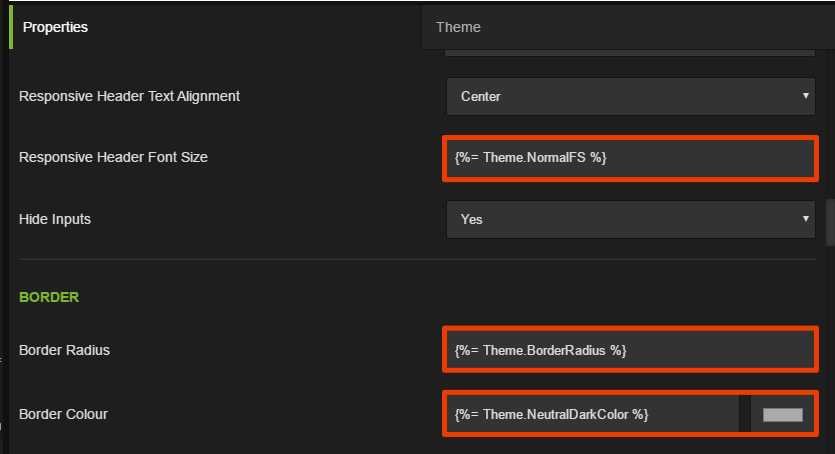Image resolution: width=835 pixels, height=454 pixels.
Task: Click the Responsive Header Font Size label
Action: [113, 157]
